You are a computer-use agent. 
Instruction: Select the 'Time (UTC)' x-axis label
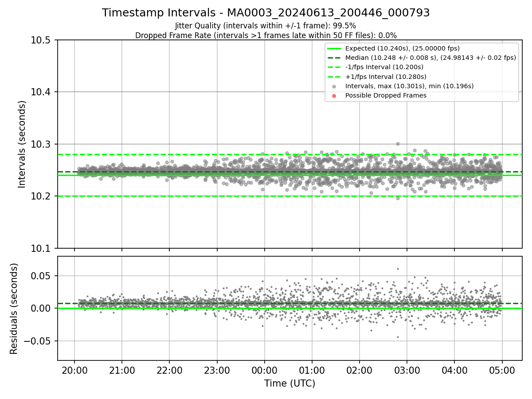pyautogui.click(x=289, y=383)
